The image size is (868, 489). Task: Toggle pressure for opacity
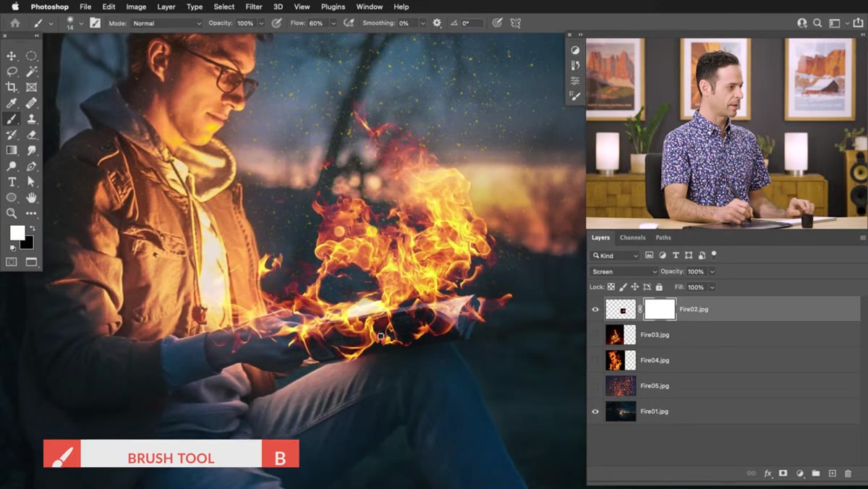[276, 23]
